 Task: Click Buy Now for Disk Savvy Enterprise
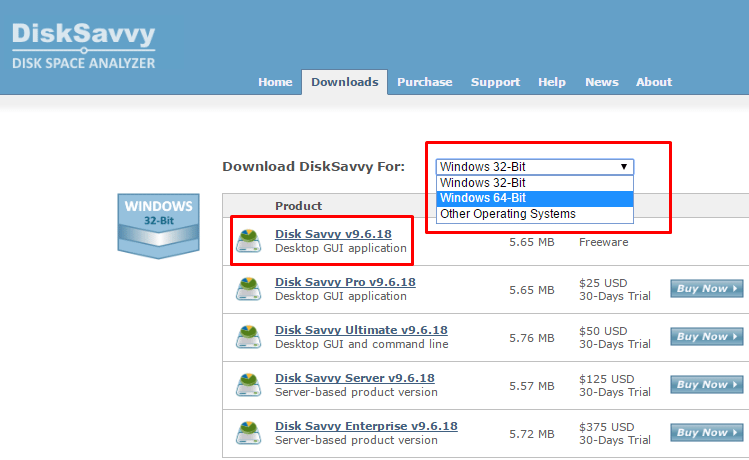coord(706,433)
